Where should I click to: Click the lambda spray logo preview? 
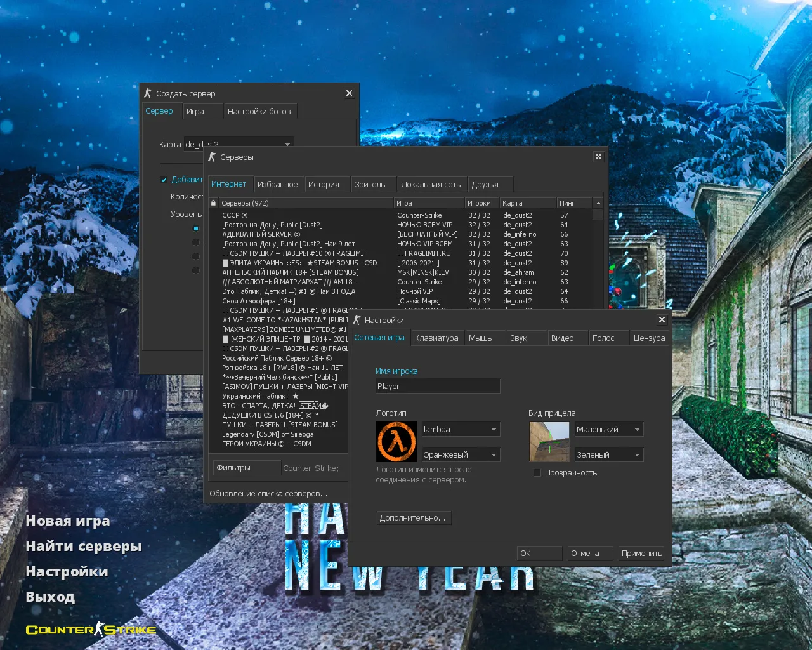tap(396, 442)
